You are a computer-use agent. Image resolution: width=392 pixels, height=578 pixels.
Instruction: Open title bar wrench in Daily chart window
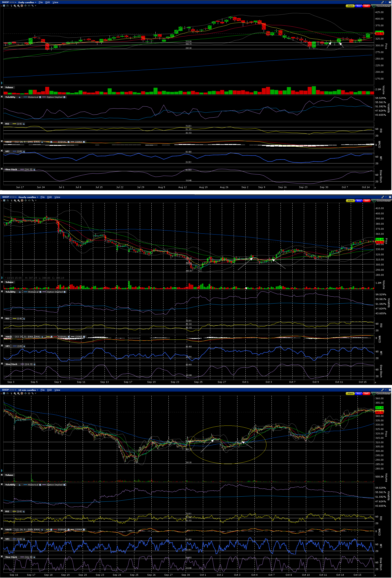point(383,2)
